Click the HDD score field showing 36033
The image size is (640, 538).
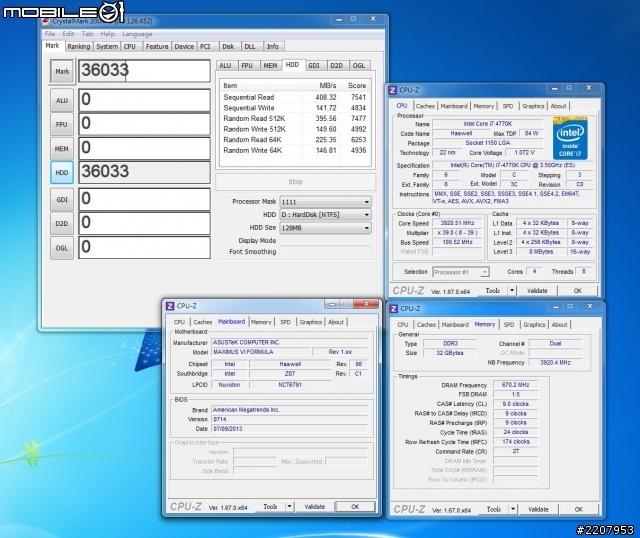click(x=144, y=172)
